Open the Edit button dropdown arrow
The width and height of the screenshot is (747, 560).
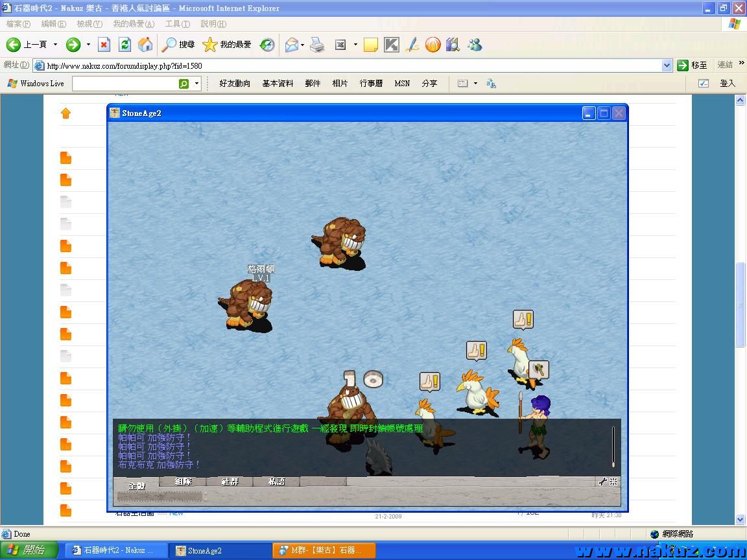(355, 45)
